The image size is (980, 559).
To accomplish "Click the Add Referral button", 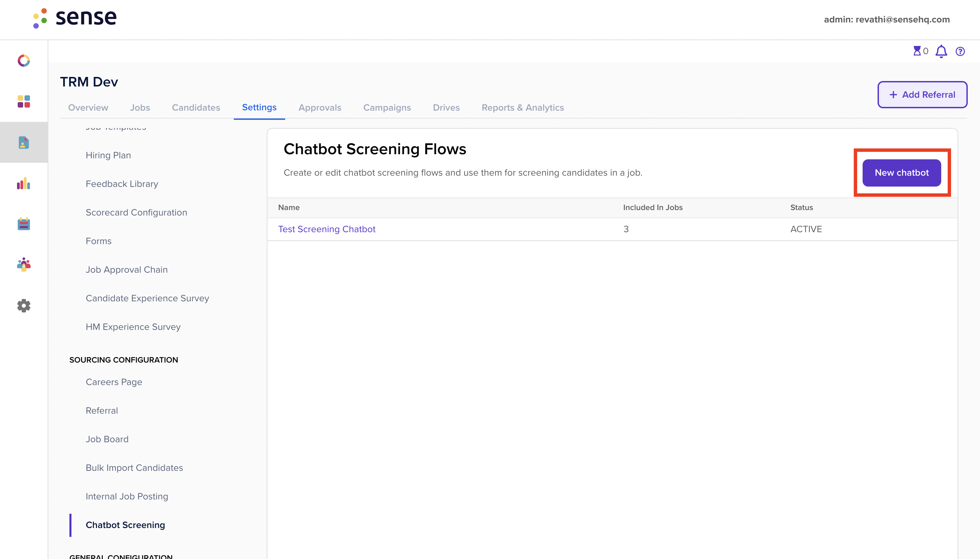I will 922,94.
